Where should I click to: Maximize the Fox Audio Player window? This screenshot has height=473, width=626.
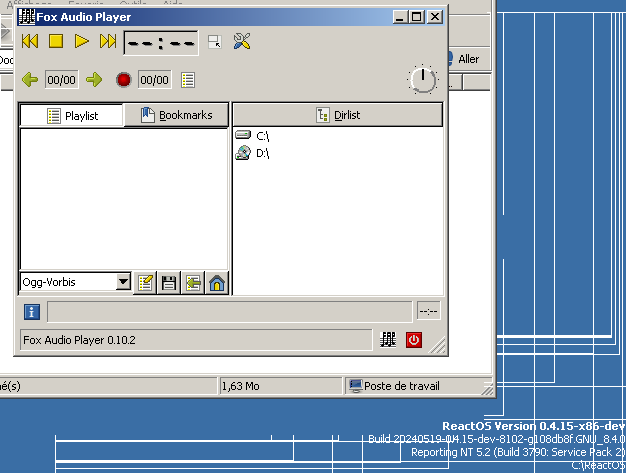pyautogui.click(x=416, y=17)
